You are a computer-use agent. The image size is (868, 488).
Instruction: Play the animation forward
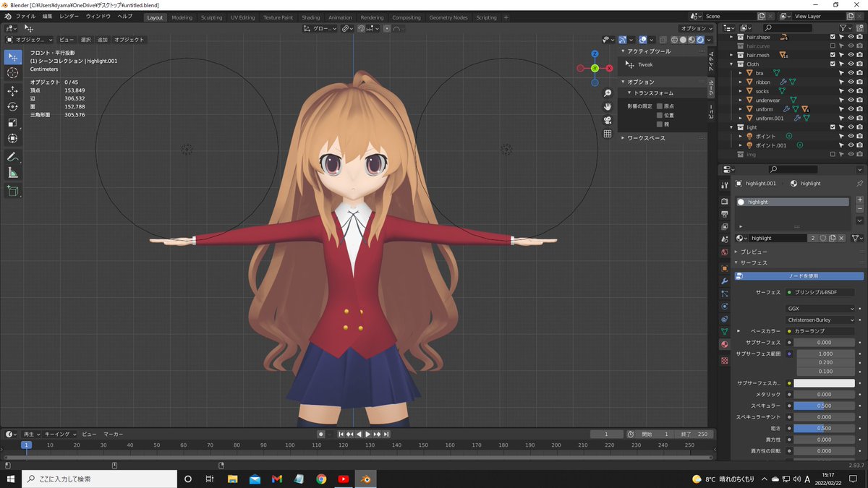(368, 434)
